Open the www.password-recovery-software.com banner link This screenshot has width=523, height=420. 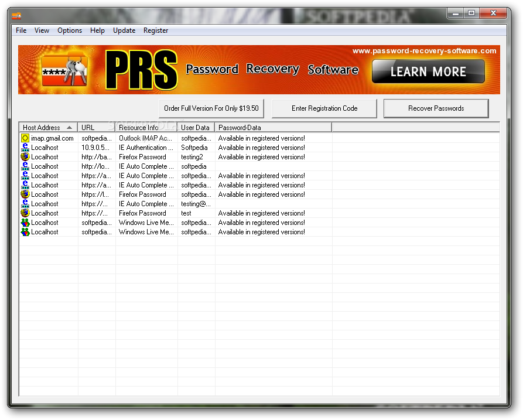(x=424, y=51)
